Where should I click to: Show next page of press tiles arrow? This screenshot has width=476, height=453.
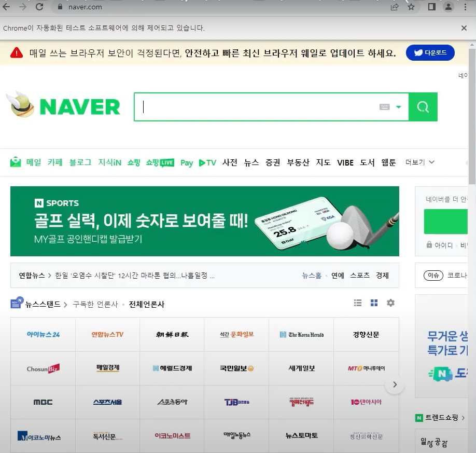click(395, 385)
